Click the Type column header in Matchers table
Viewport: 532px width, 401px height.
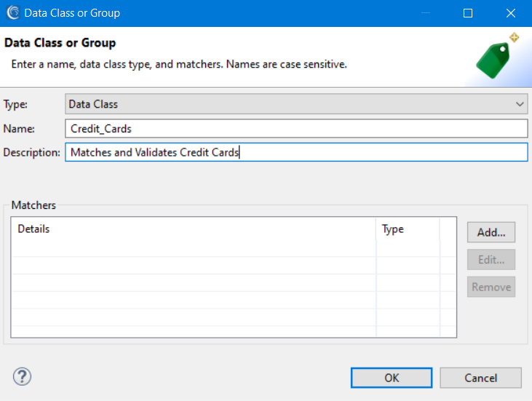coord(408,229)
